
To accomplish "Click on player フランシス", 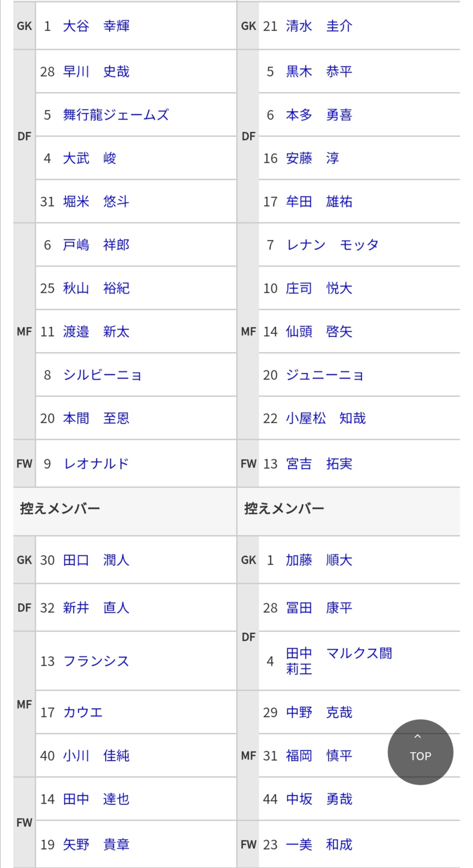I will click(96, 661).
